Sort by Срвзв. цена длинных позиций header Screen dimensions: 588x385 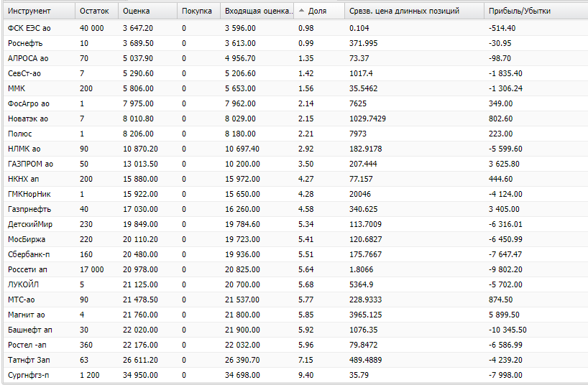(x=414, y=11)
